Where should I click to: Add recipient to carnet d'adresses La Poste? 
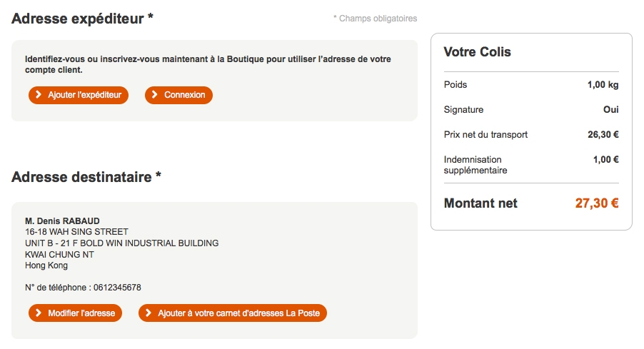(233, 313)
